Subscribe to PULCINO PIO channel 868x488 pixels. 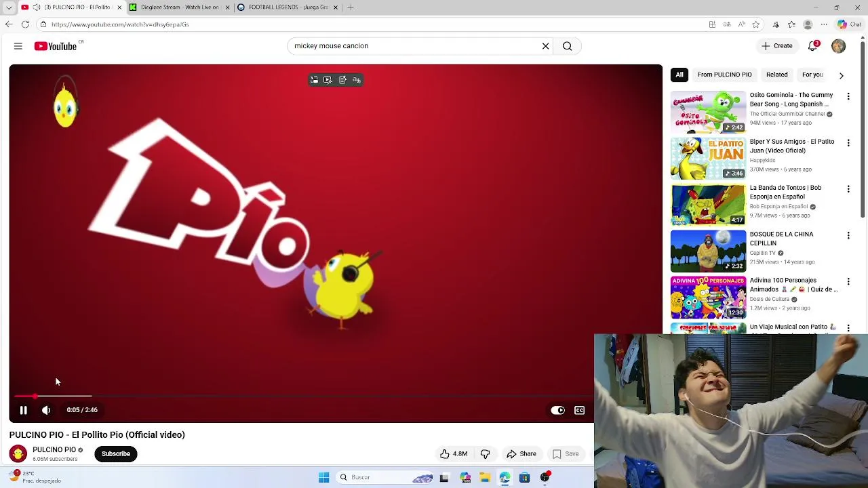coord(115,454)
